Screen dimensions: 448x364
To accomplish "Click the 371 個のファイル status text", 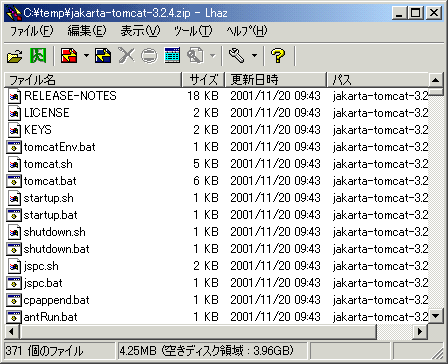I will tap(44, 351).
